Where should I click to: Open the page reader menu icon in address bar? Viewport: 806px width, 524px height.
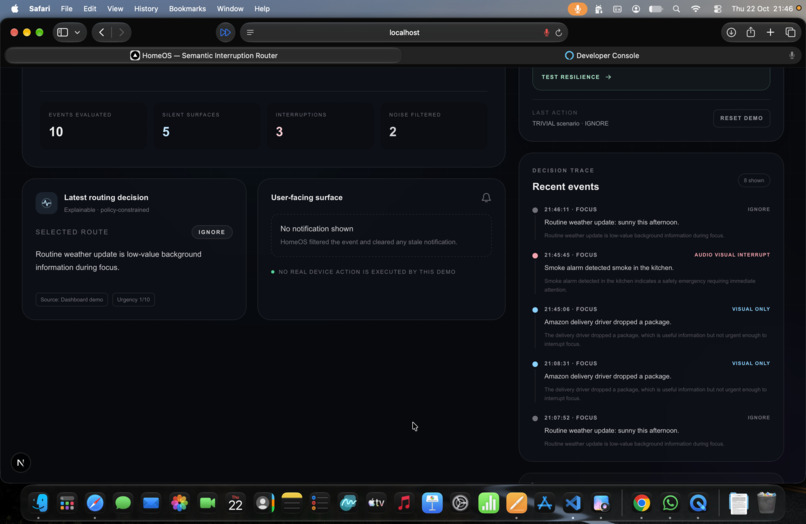(x=250, y=32)
